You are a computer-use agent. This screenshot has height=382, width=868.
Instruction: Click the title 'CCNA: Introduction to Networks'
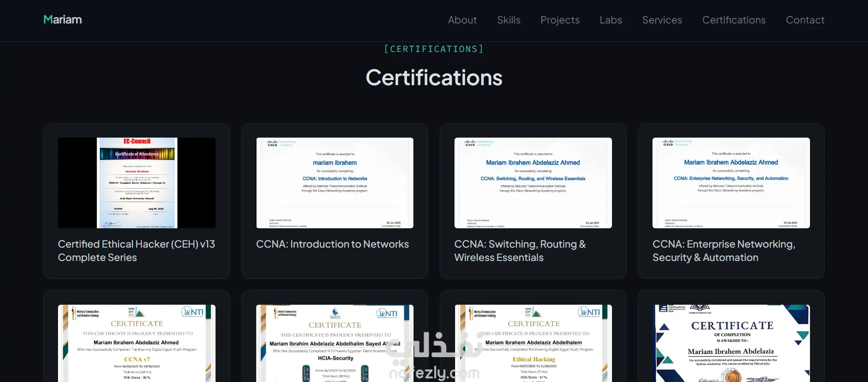pyautogui.click(x=332, y=244)
